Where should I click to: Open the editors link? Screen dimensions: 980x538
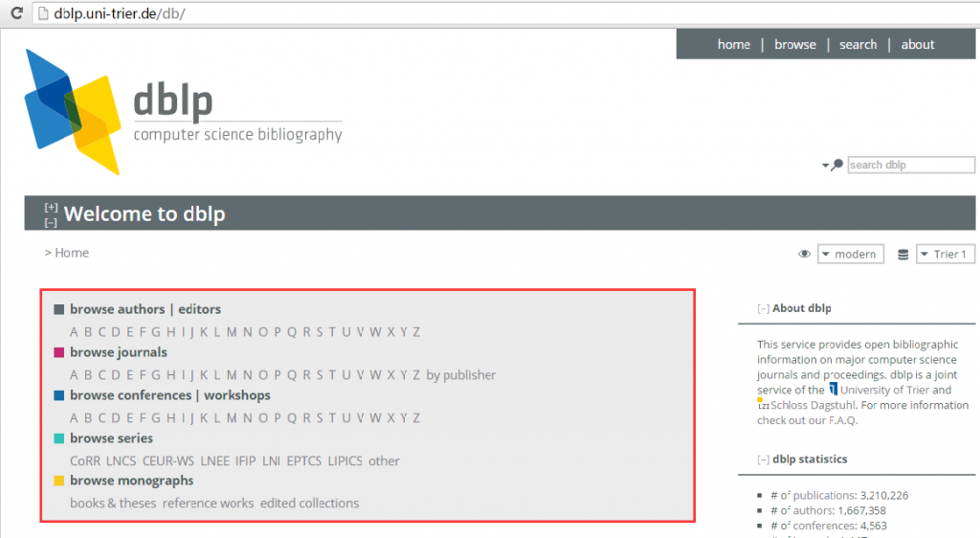(199, 309)
